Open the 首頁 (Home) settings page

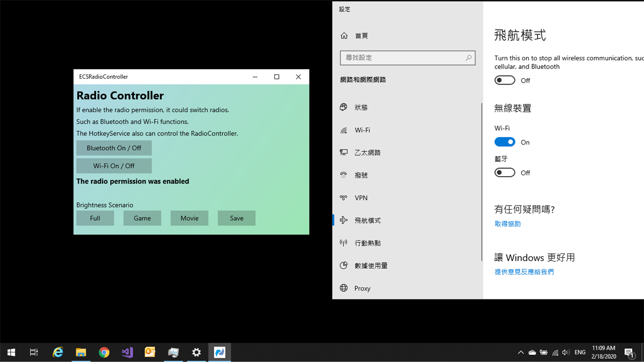coord(361,35)
